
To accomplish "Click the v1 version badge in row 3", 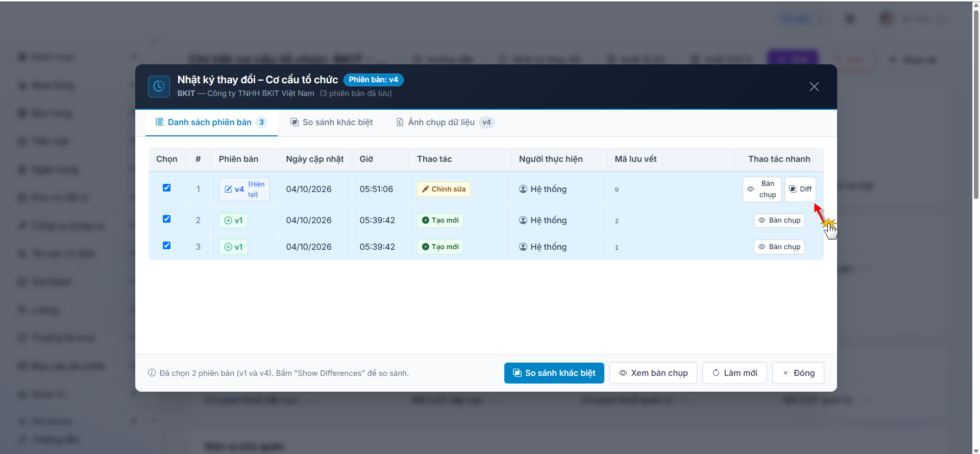I will coord(233,247).
